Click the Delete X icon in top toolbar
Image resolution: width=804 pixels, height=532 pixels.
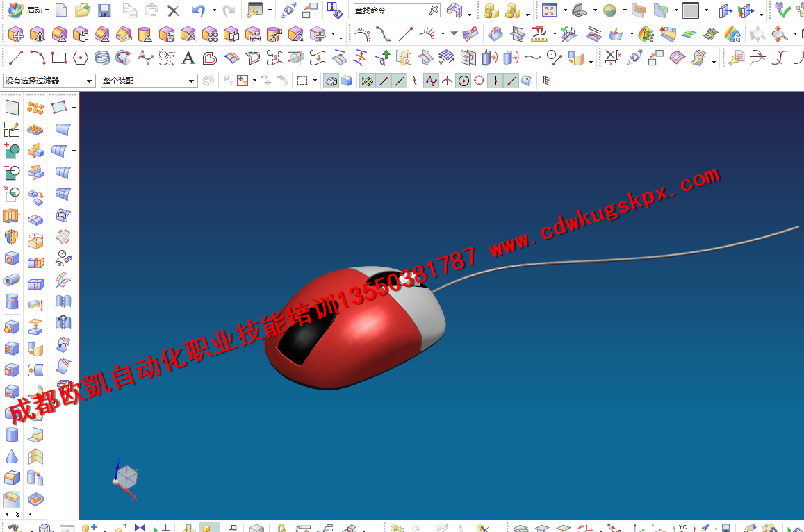(x=173, y=10)
